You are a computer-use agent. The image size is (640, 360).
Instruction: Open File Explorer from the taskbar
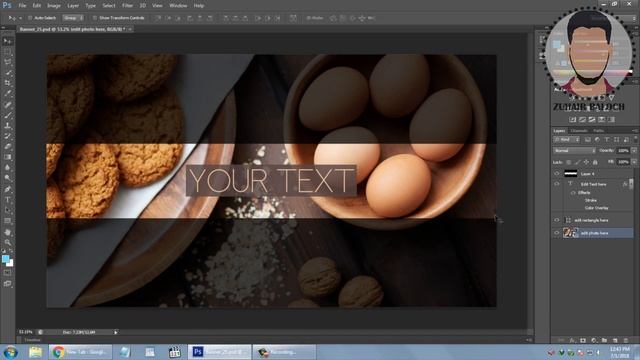(36, 352)
